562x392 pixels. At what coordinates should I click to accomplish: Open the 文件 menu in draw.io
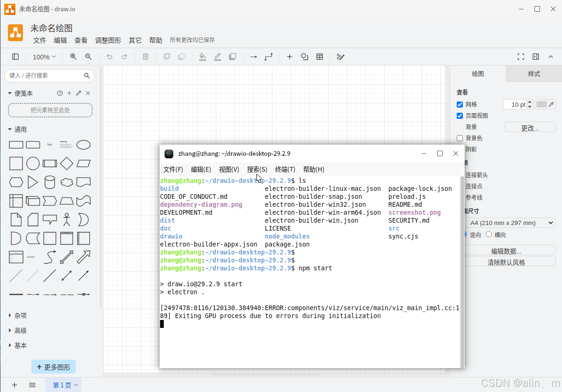click(40, 40)
